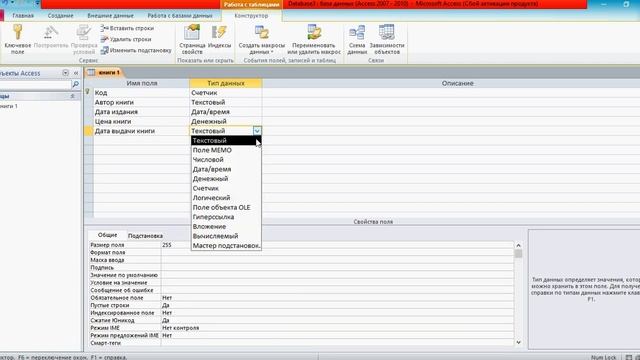This screenshot has height=360, width=640.
Task: Open navigation pane options dropdown arrow
Action: point(65,73)
